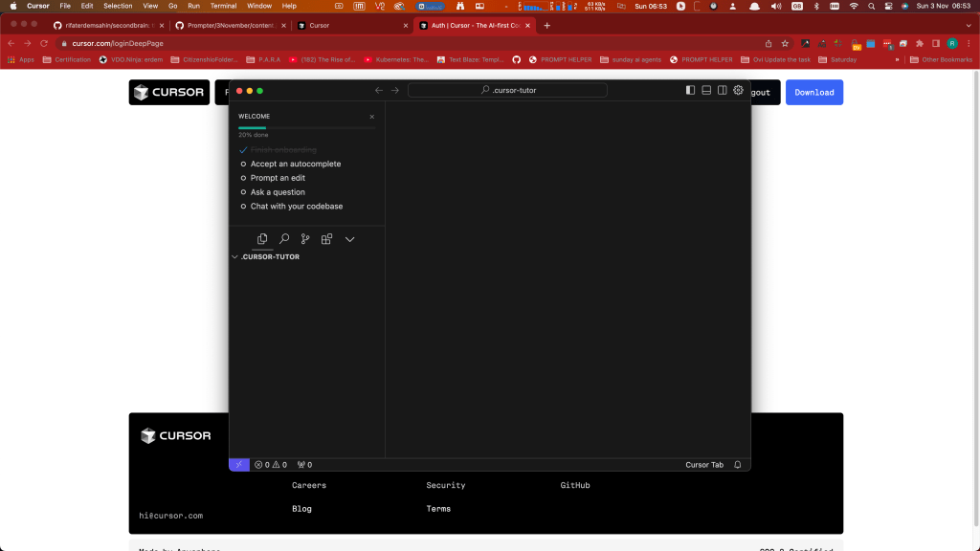Click the .cursor-tutor command search box
Screen dimensions: 980x551
[507, 90]
